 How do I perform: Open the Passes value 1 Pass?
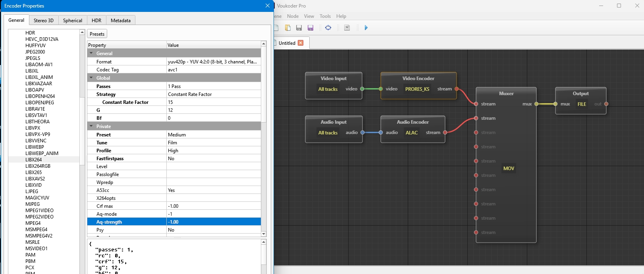[x=214, y=86]
